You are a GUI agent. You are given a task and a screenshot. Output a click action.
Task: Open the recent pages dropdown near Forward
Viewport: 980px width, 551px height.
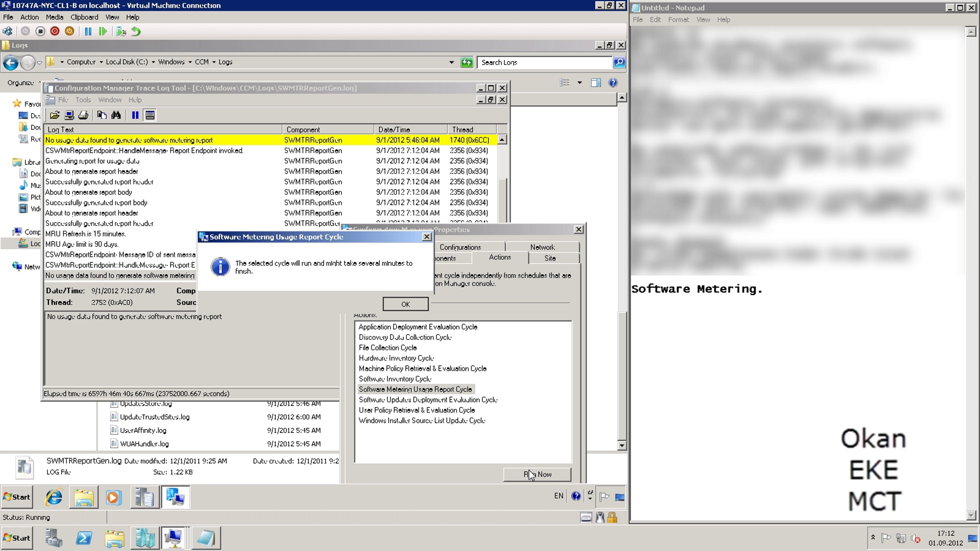39,63
